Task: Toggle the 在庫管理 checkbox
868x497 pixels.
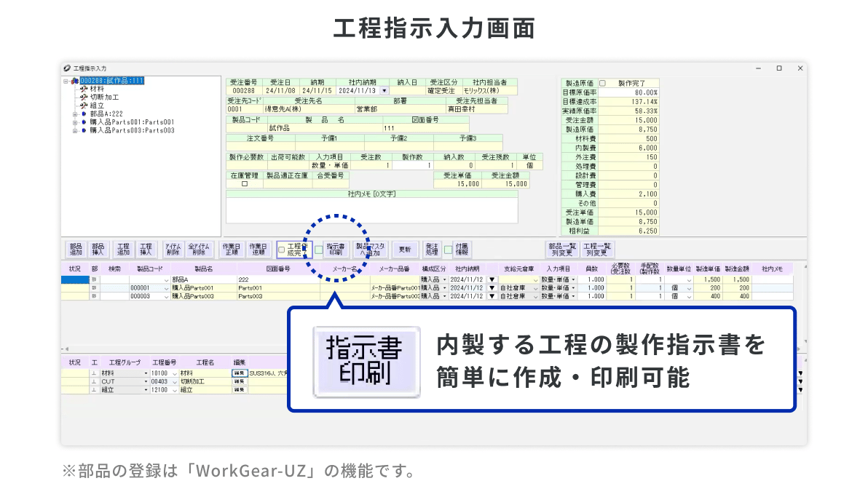Action: click(x=245, y=184)
